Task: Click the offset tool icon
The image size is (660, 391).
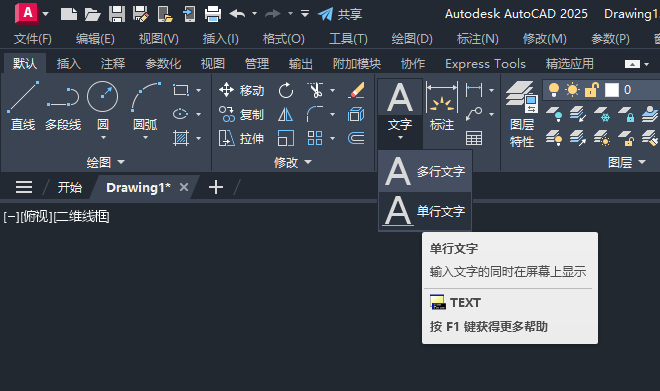Action: click(356, 138)
